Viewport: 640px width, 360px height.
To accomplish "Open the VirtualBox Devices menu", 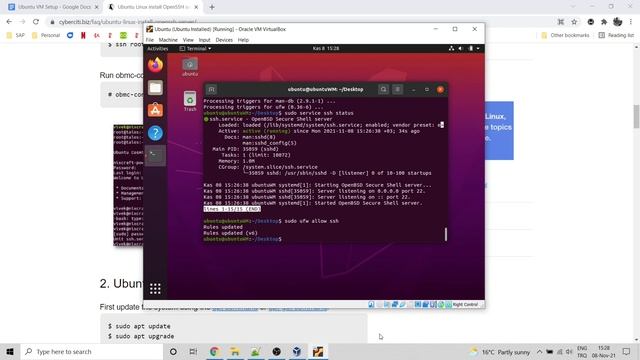I will [224, 40].
